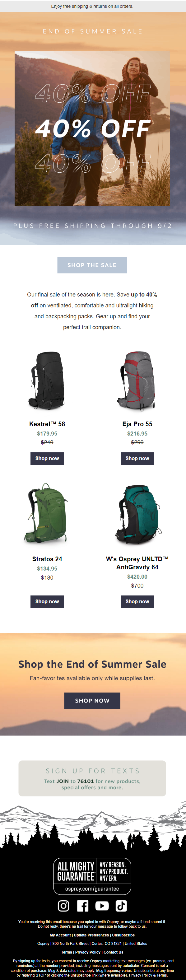186x980 pixels.
Task: Click the Shop the Sale button
Action: tap(92, 265)
